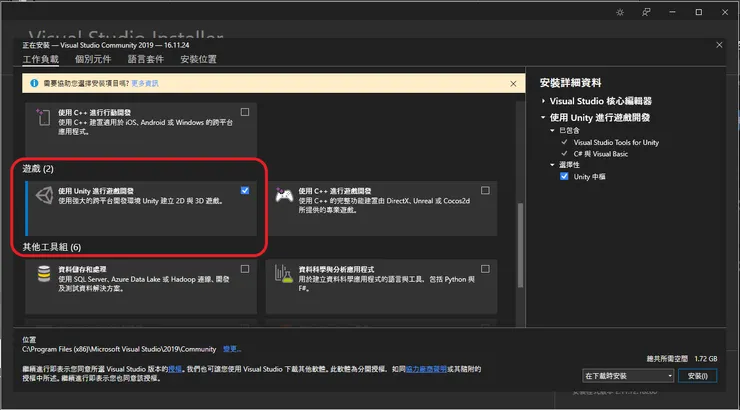Check the data science and analytics workload
Screen dimensions: 740x410
click(x=485, y=269)
